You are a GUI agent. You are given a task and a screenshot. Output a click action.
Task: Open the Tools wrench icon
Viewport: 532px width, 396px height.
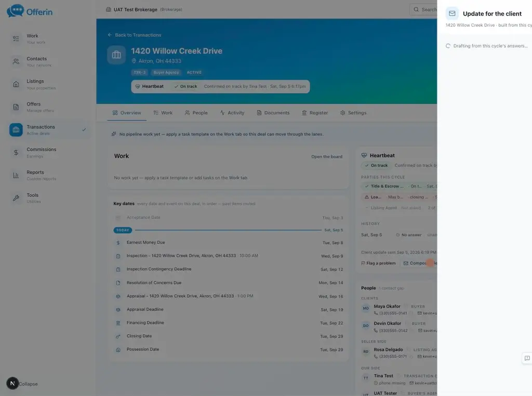coord(16,198)
